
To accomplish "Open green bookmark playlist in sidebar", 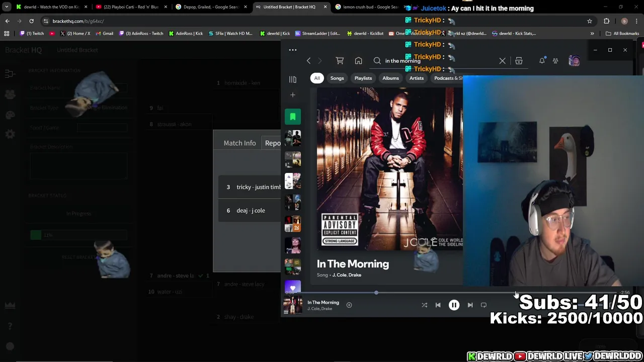I will pos(292,117).
